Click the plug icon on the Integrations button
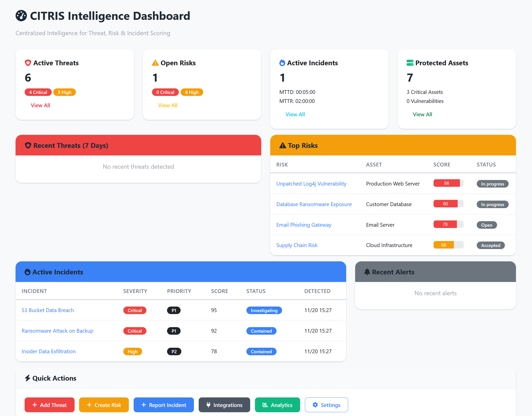The width and height of the screenshot is (532, 416). [x=208, y=405]
